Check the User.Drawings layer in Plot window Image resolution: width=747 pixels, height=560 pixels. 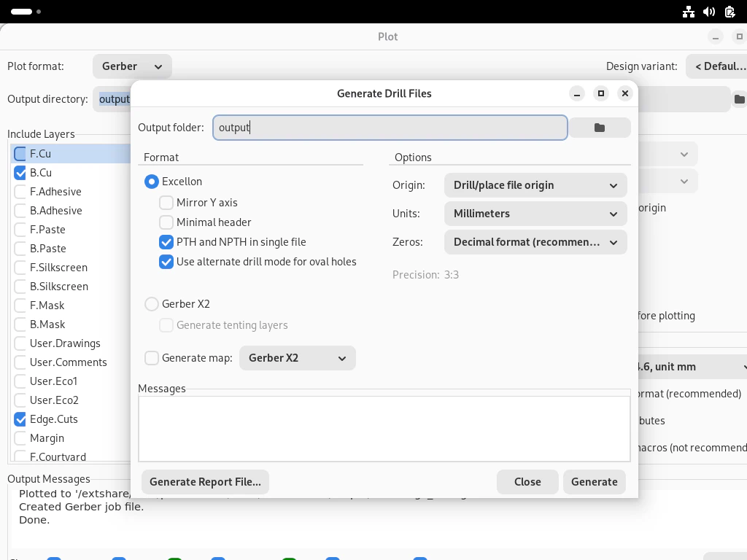pyautogui.click(x=20, y=343)
